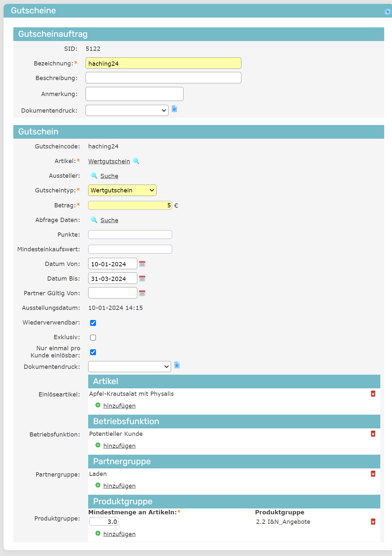The height and width of the screenshot is (556, 392).
Task: Open the Gutscheintyp dropdown
Action: [x=122, y=190]
